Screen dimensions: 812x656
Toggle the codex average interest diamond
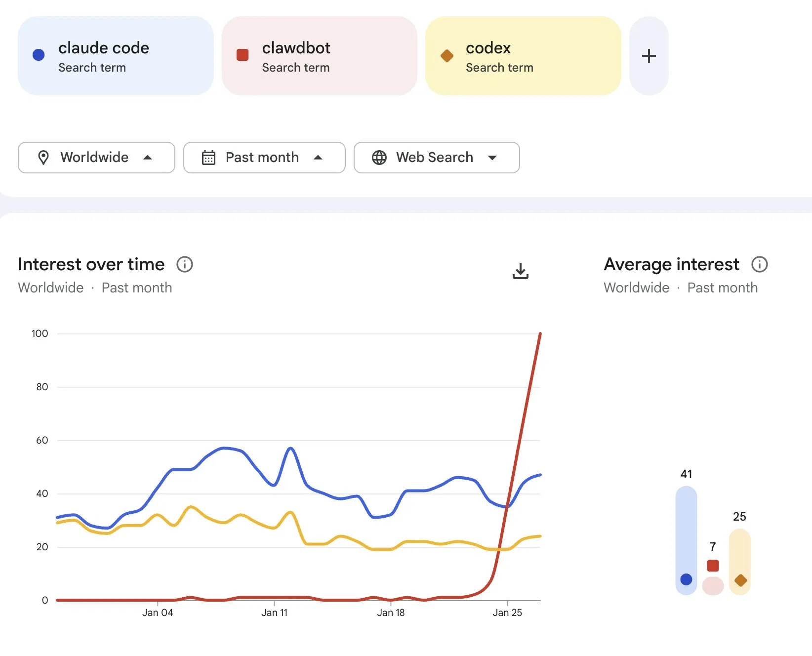[740, 580]
